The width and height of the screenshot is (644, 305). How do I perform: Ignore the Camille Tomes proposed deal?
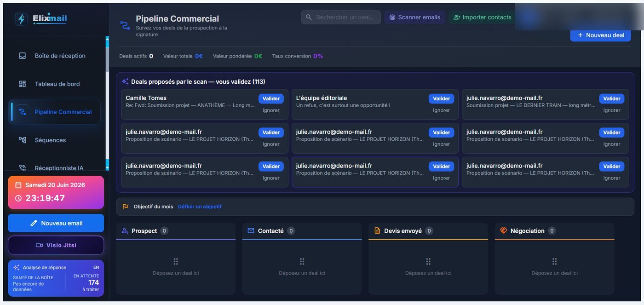(x=271, y=110)
